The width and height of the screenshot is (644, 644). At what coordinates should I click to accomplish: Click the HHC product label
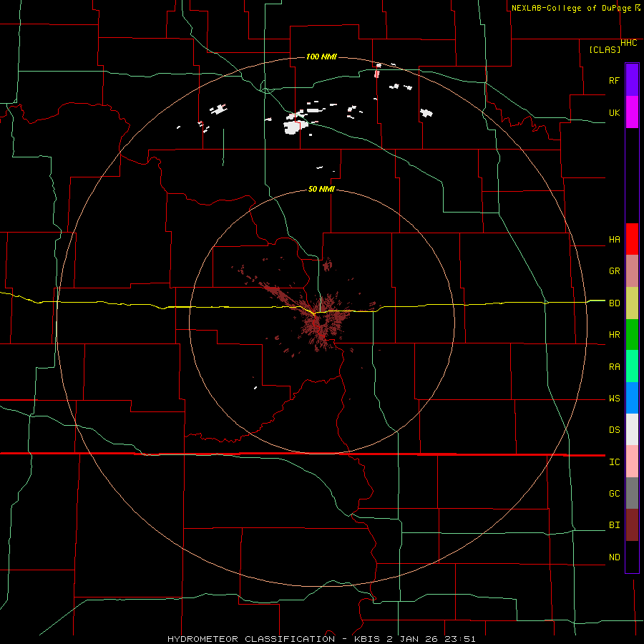pos(629,43)
